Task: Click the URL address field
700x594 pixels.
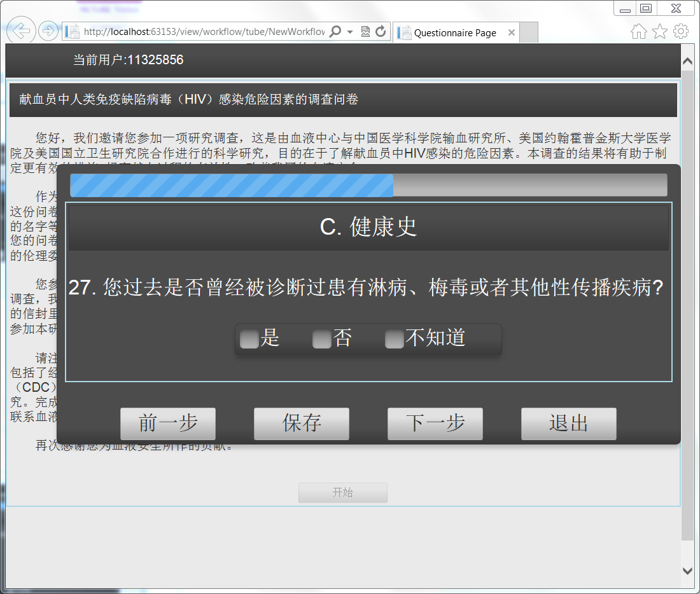Action: tap(204, 31)
